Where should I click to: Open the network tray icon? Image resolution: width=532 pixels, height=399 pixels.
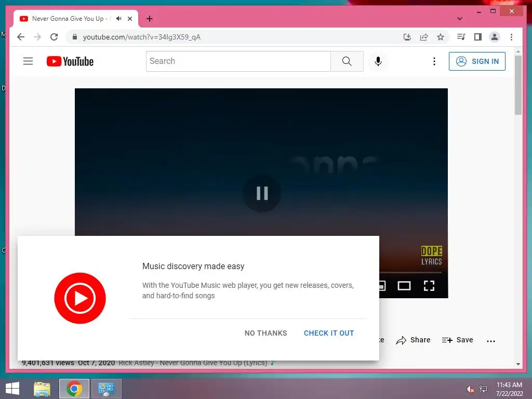[483, 389]
